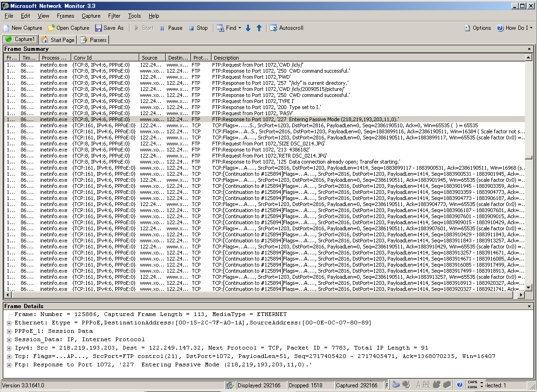Select the 'CWD /icly/' FTP request row
This screenshot has width=537, height=392.
click(264, 65)
